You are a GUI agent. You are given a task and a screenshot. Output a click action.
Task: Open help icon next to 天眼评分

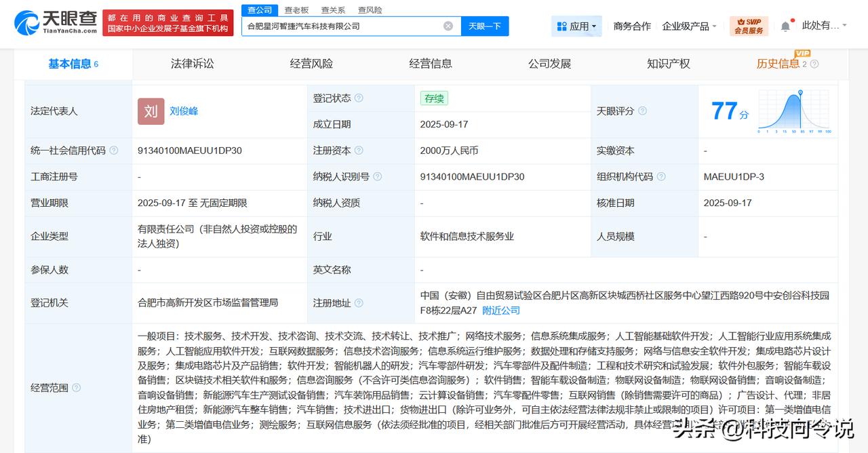642,111
